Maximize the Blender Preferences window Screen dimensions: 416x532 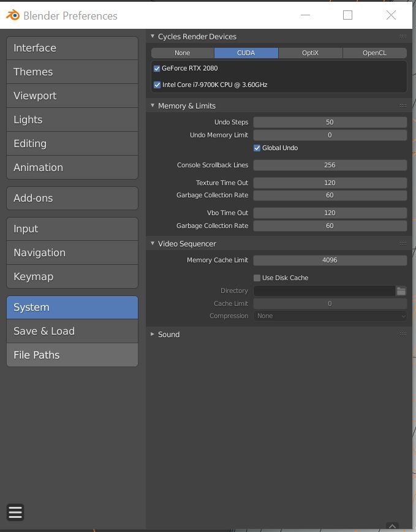[x=347, y=15]
